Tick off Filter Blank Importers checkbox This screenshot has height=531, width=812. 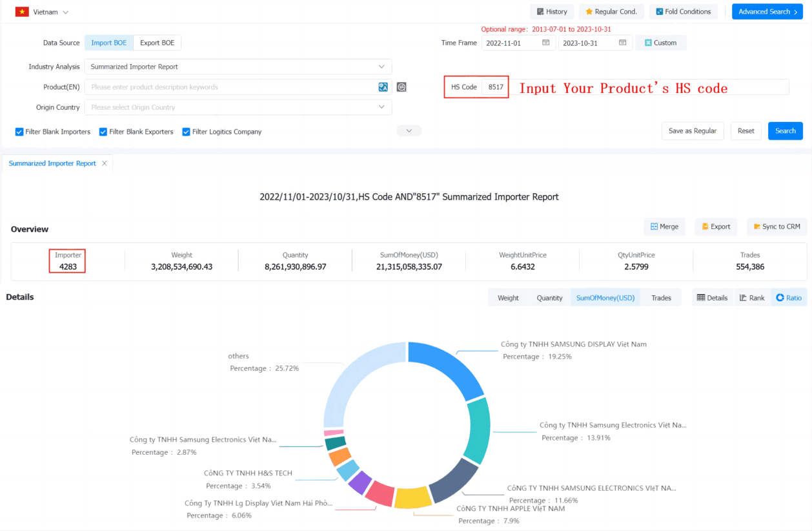pos(19,132)
